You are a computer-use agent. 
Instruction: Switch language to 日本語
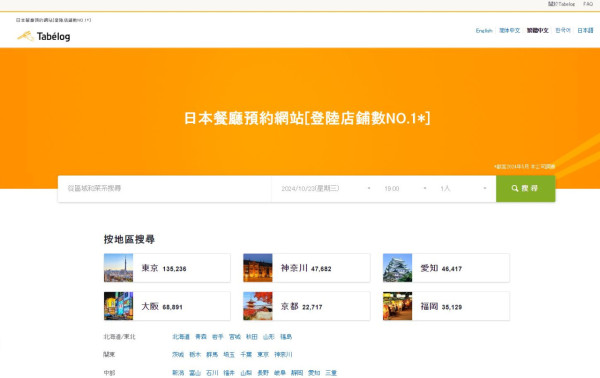point(585,31)
